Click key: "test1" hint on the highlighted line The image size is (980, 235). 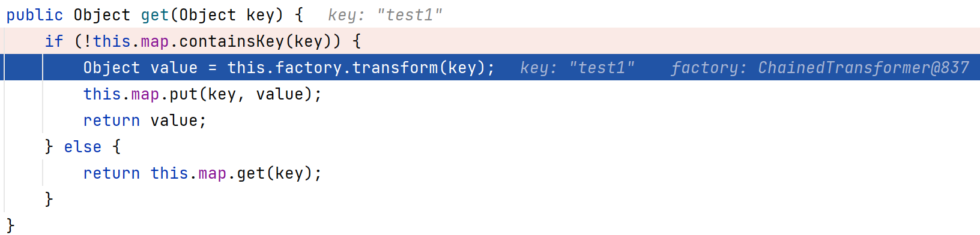577,68
